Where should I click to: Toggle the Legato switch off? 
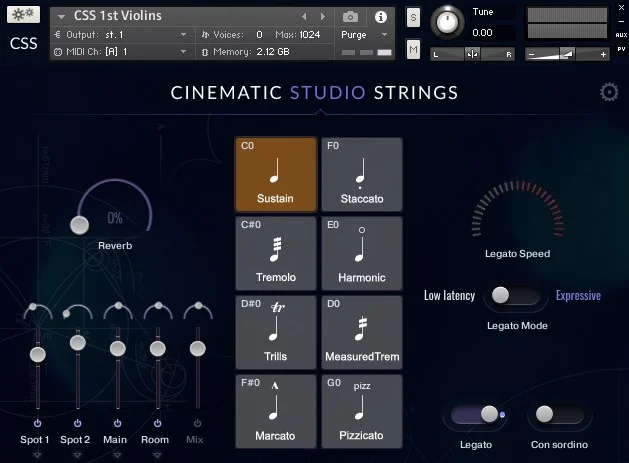click(476, 414)
